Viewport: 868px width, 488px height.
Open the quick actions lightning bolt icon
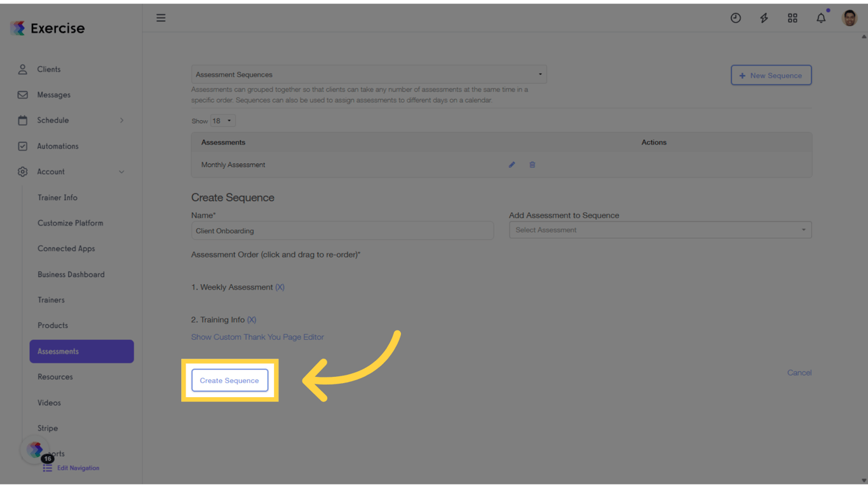(764, 18)
